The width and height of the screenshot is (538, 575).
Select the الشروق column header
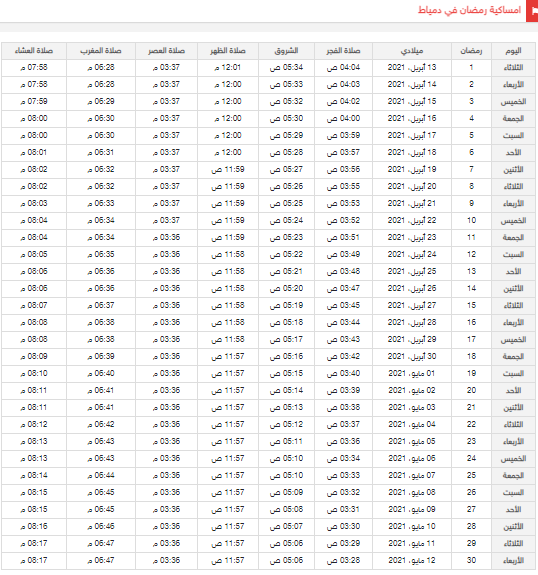click(x=286, y=51)
